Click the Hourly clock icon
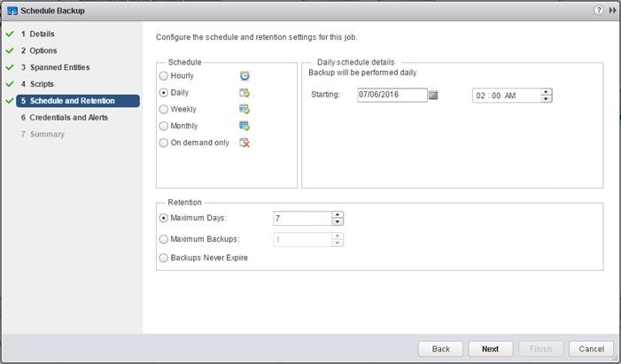Image resolution: width=621 pixels, height=364 pixels. click(245, 75)
